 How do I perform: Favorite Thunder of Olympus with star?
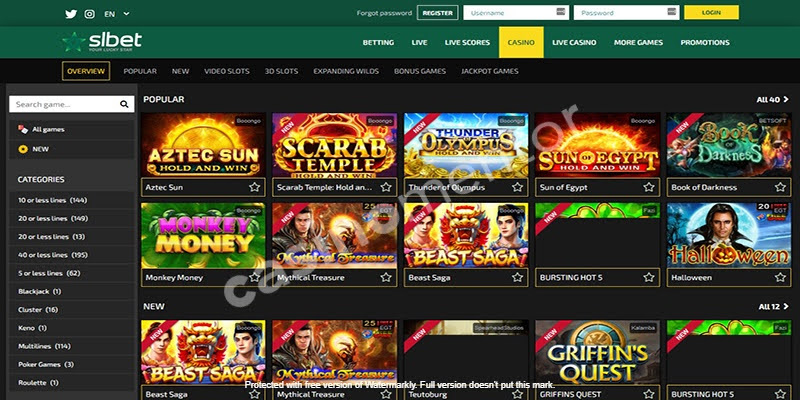(x=517, y=187)
